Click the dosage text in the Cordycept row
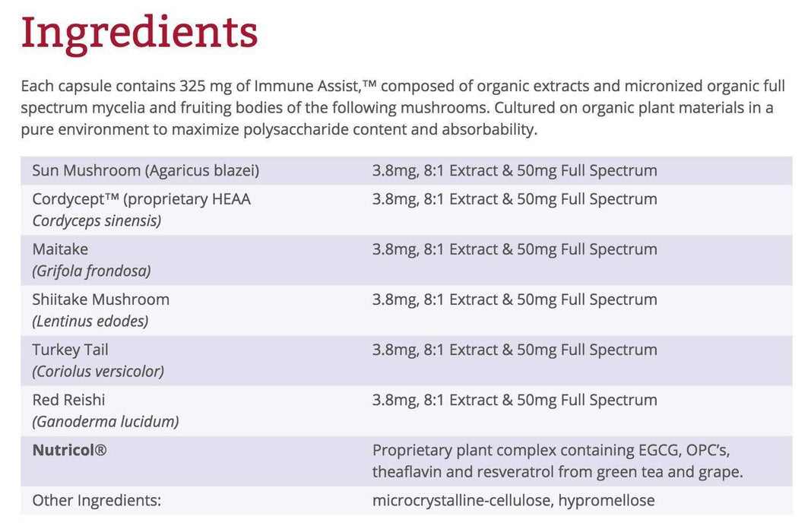The height and width of the screenshot is (532, 811). [x=515, y=199]
